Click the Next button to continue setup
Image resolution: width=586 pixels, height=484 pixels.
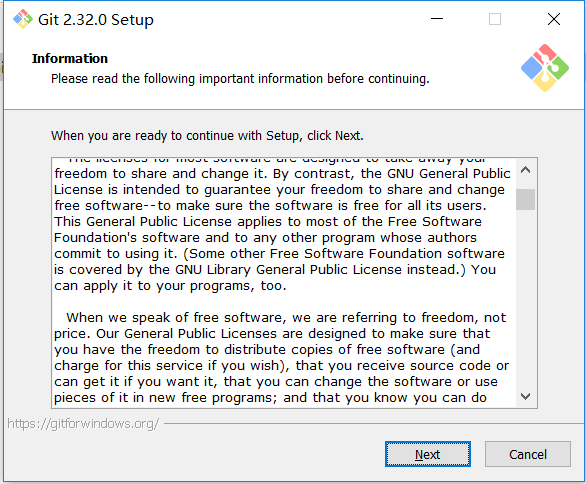[428, 454]
